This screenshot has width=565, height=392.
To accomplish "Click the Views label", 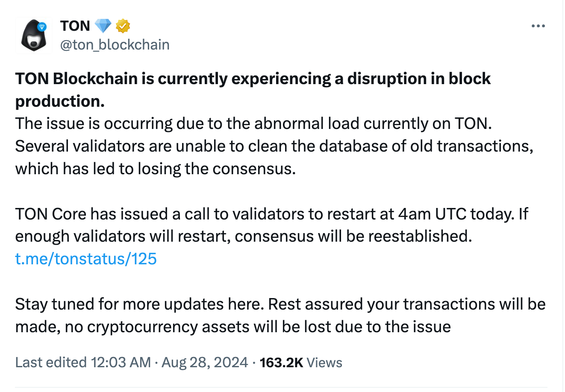I will click(x=324, y=363).
